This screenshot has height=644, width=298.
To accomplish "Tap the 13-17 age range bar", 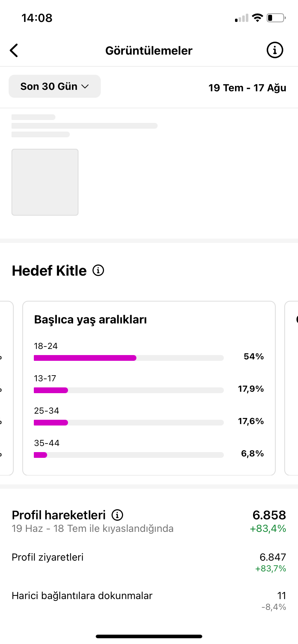I will click(x=129, y=390).
